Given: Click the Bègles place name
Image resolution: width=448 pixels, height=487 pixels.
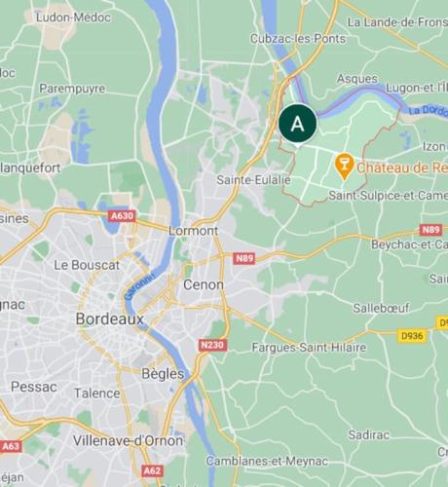Looking at the screenshot, I should point(163,374).
